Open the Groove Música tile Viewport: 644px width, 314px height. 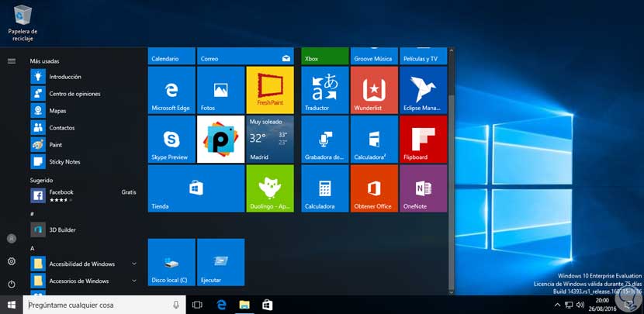coord(374,56)
